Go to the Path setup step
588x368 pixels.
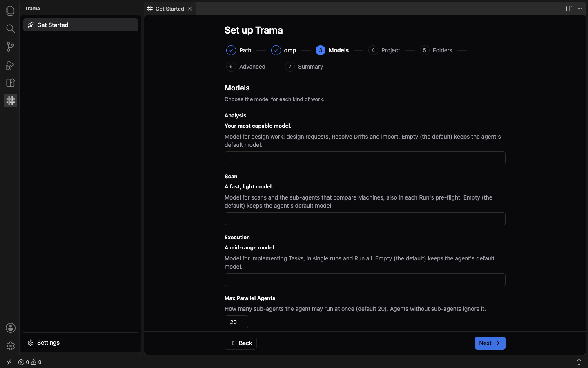click(239, 50)
